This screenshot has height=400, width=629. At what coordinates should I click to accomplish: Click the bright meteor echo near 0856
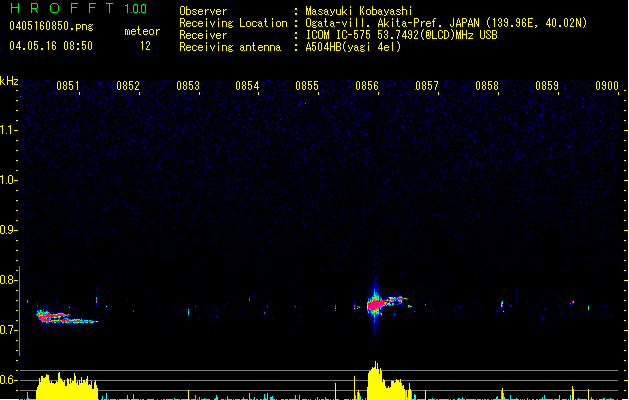click(375, 304)
